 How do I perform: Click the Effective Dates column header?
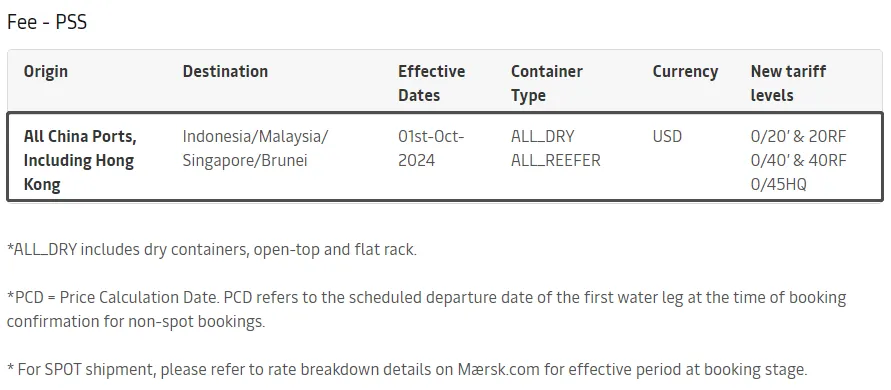tap(431, 83)
